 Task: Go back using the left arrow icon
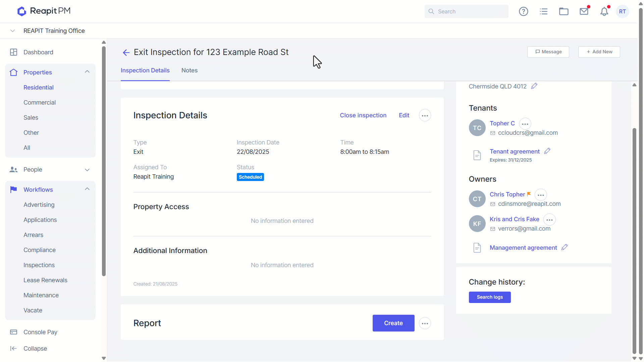pyautogui.click(x=126, y=53)
